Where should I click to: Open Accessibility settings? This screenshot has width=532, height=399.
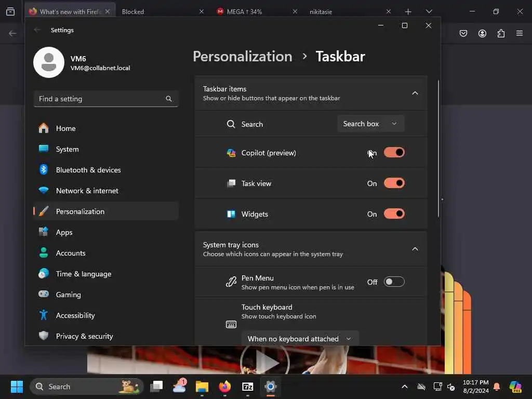(x=106, y=315)
